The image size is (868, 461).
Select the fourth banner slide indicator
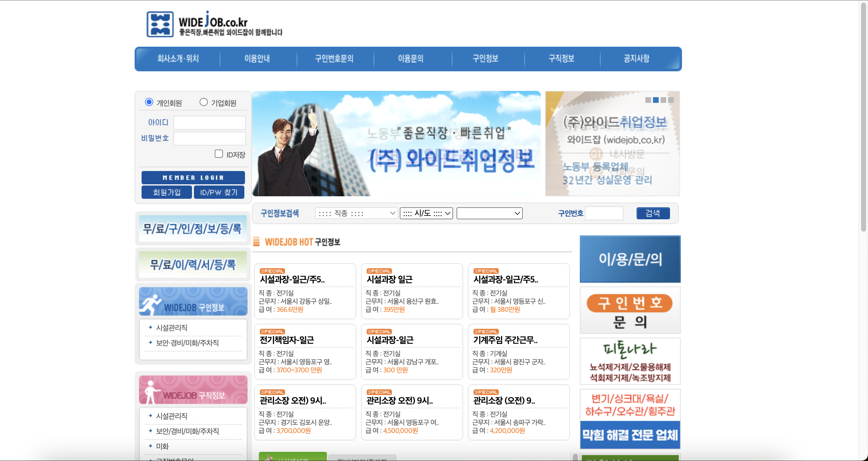click(x=671, y=100)
